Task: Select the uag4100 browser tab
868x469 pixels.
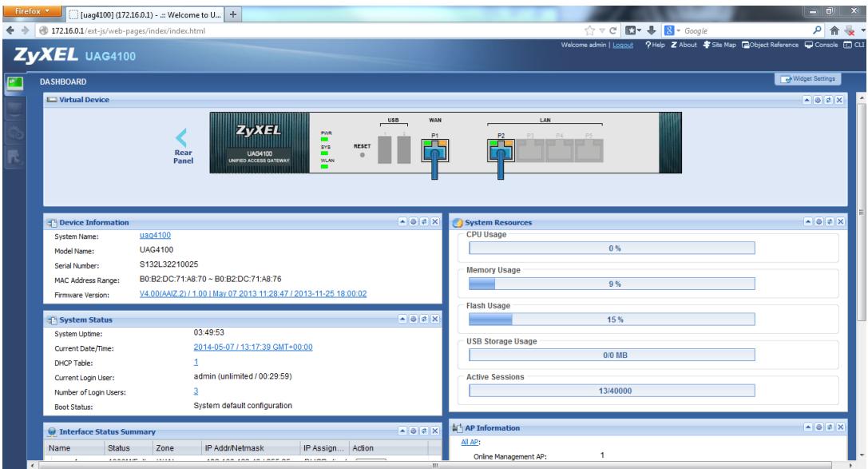Action: pyautogui.click(x=145, y=15)
